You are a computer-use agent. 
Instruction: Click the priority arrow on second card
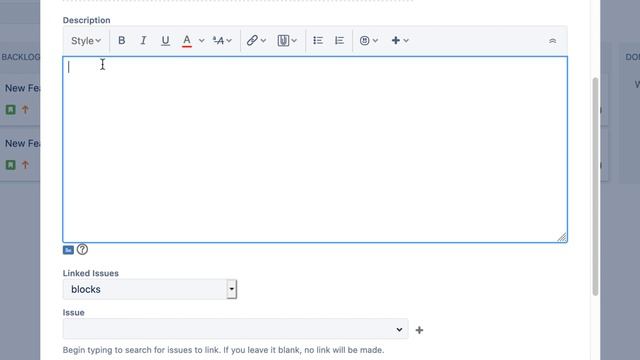pos(25,164)
